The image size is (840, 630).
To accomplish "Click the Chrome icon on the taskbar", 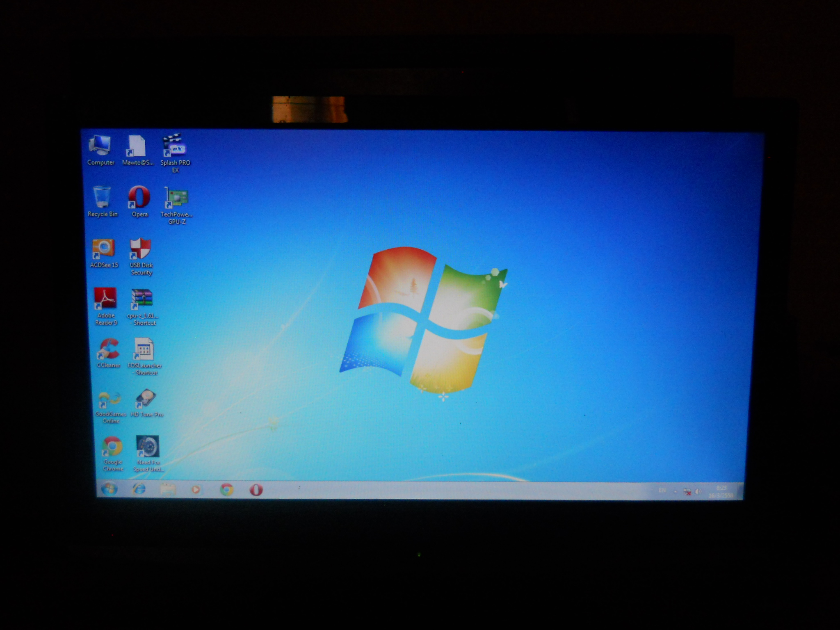I will (226, 489).
